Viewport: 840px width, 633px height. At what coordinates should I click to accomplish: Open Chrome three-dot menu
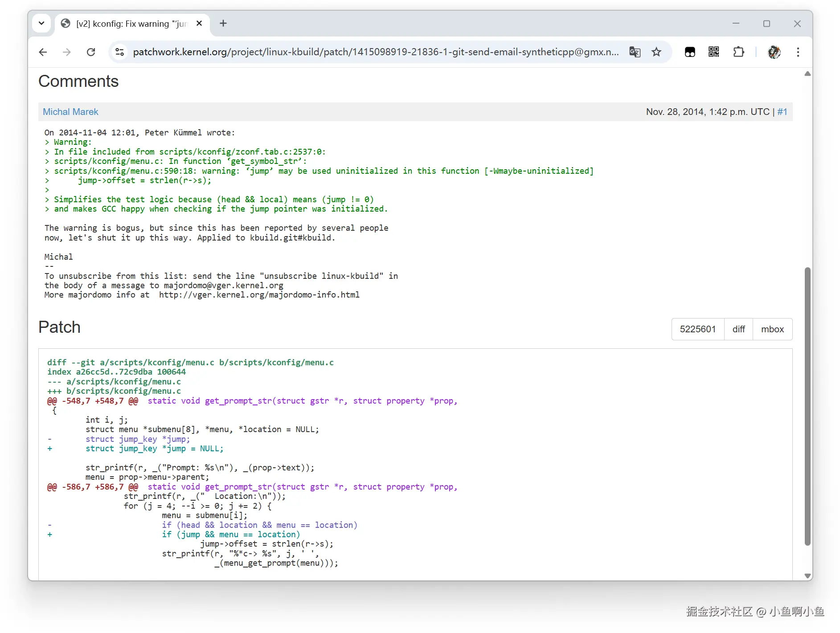tap(798, 52)
